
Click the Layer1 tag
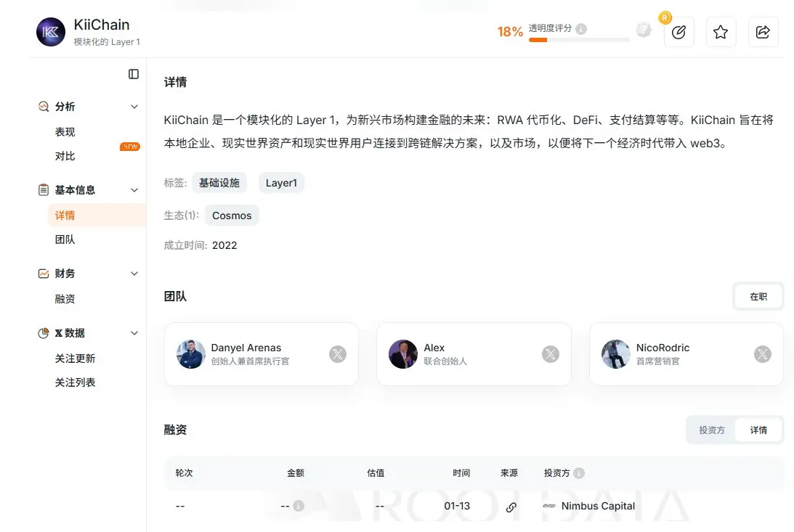[x=282, y=183]
